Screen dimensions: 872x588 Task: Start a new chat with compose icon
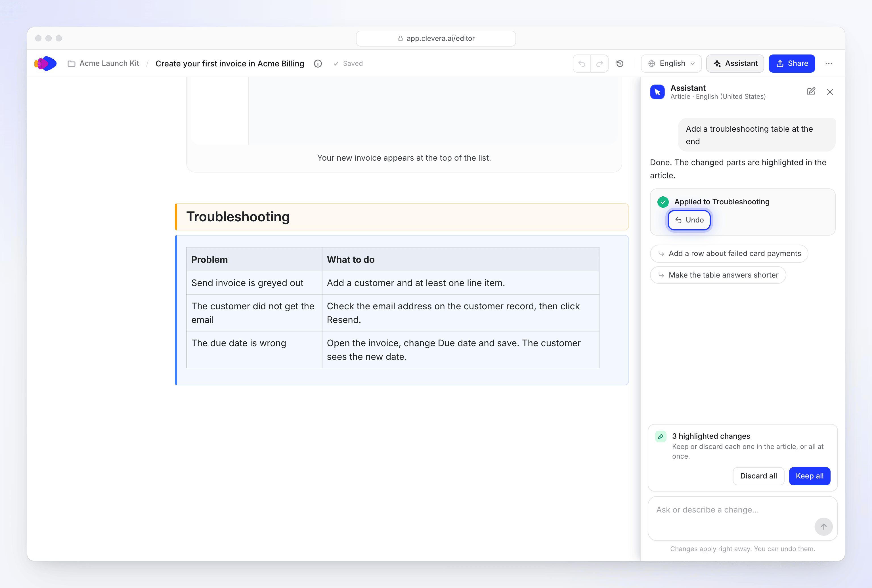click(x=811, y=91)
